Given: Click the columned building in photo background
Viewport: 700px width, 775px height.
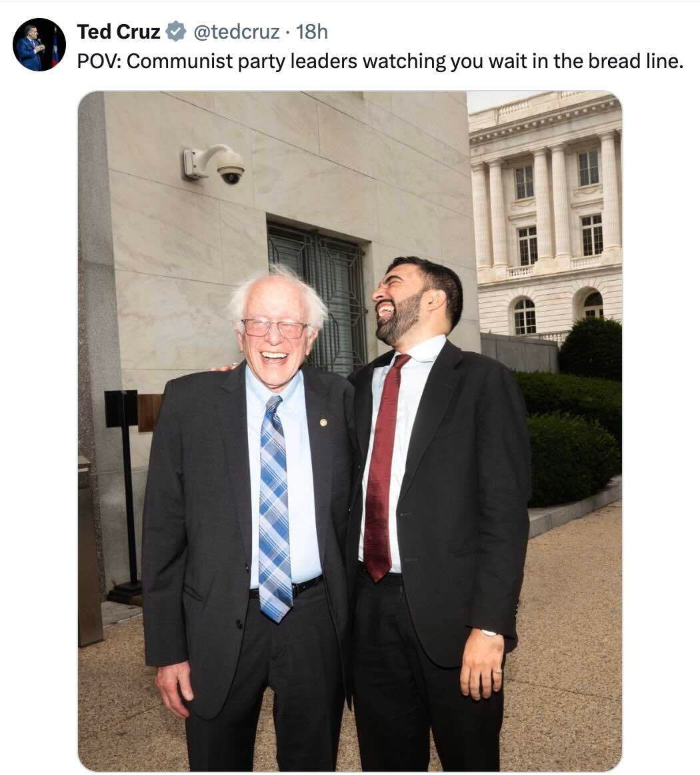Looking at the screenshot, I should pyautogui.click(x=545, y=213).
